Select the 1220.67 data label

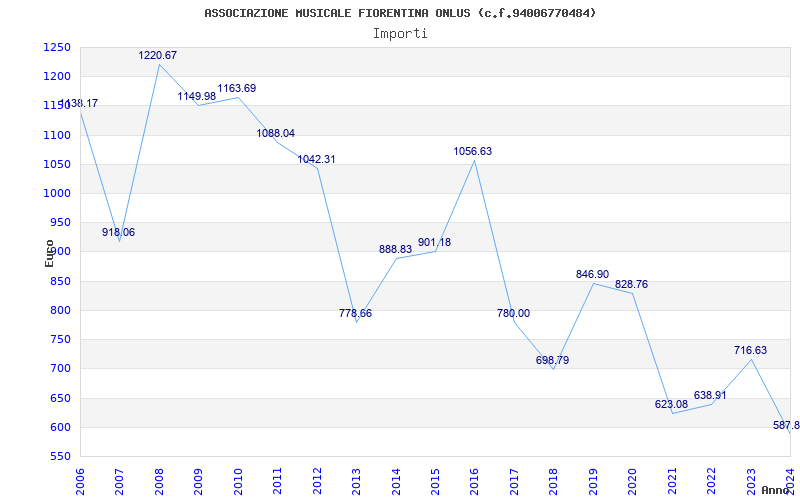point(158,56)
